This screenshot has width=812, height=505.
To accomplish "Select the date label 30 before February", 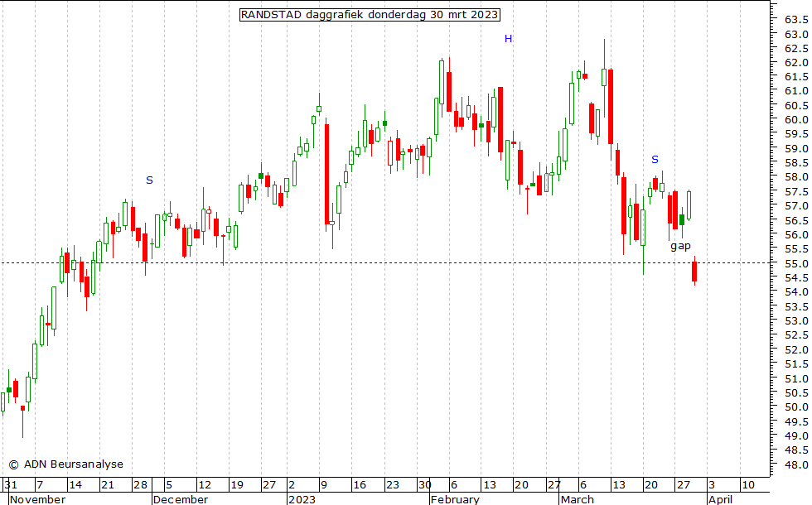I will [424, 485].
